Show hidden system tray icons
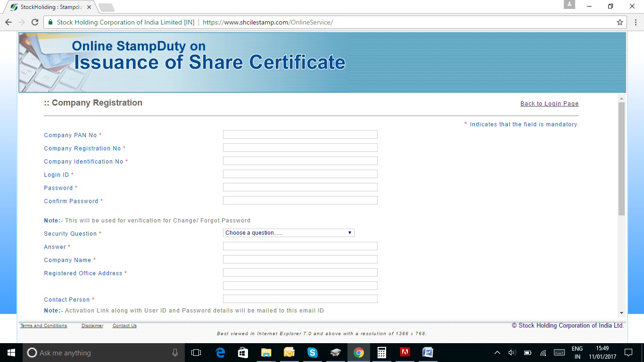This screenshot has width=644, height=362. 497,353
